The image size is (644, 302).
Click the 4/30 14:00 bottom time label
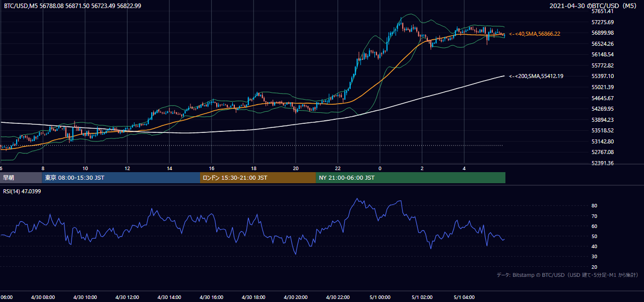click(x=169, y=297)
